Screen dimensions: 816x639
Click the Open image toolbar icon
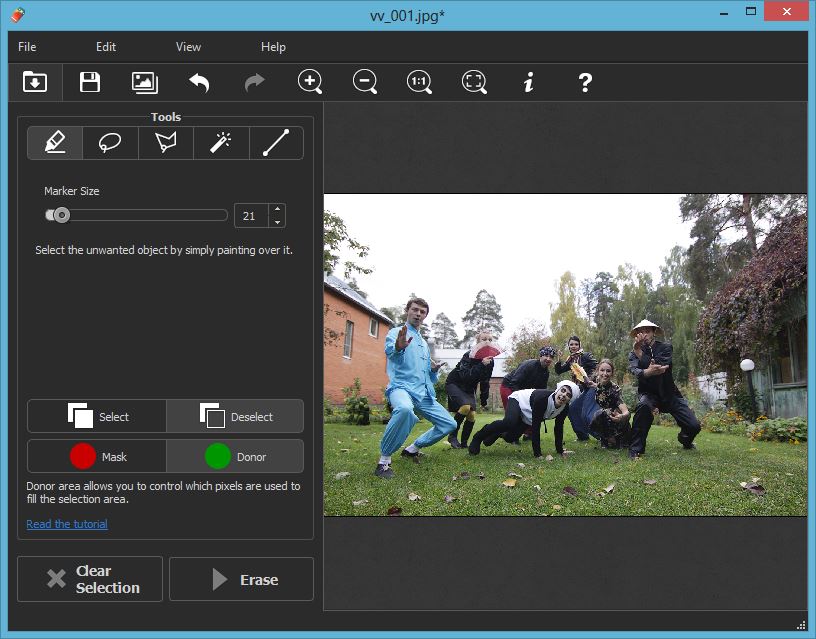click(35, 82)
